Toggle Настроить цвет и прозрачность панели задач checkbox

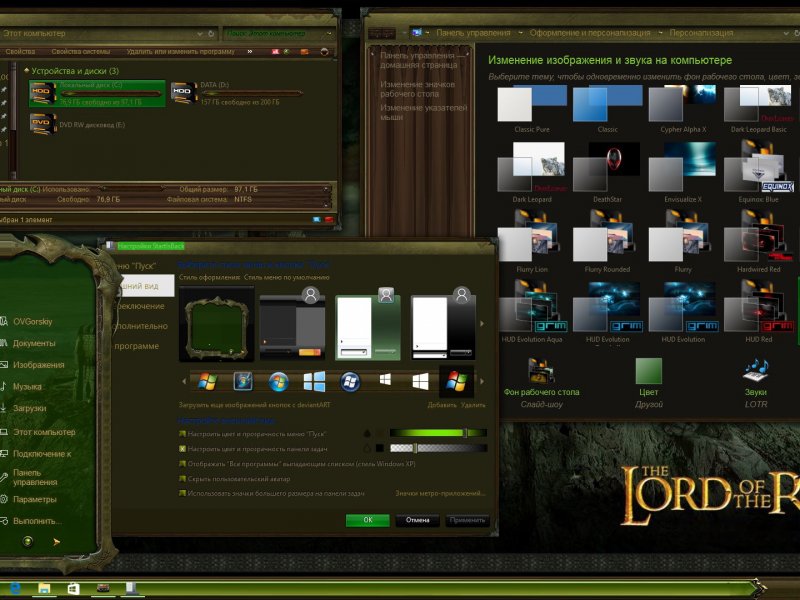(x=182, y=449)
